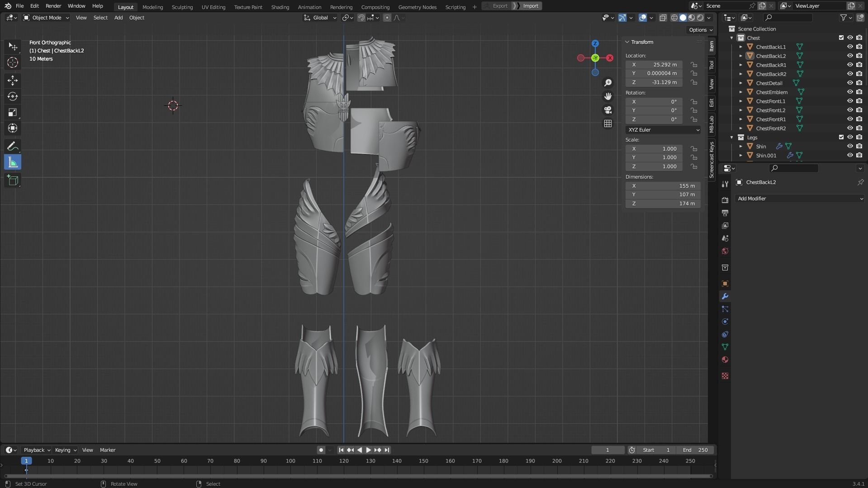This screenshot has width=868, height=488.
Task: Select the Rotate tool
Action: [13, 96]
